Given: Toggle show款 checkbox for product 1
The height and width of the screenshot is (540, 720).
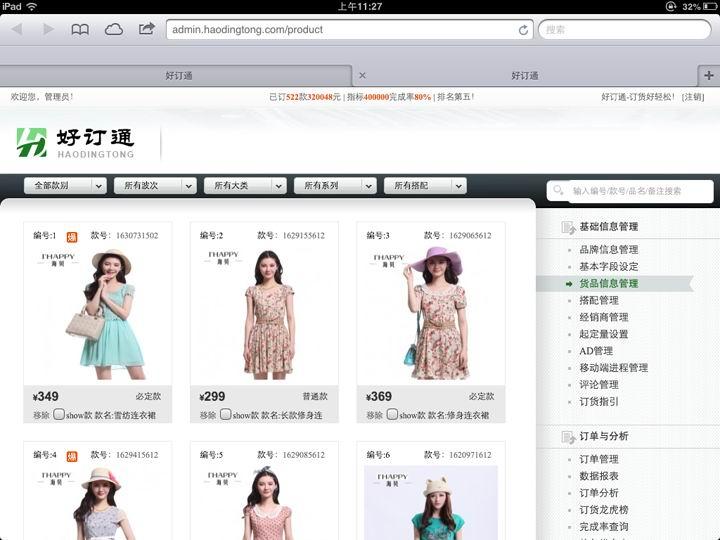Looking at the screenshot, I should pyautogui.click(x=58, y=414).
